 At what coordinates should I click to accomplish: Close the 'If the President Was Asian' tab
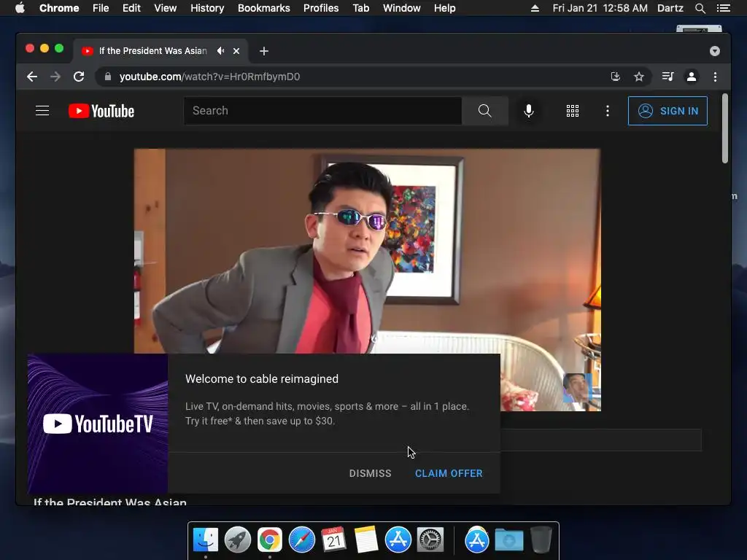[236, 51]
